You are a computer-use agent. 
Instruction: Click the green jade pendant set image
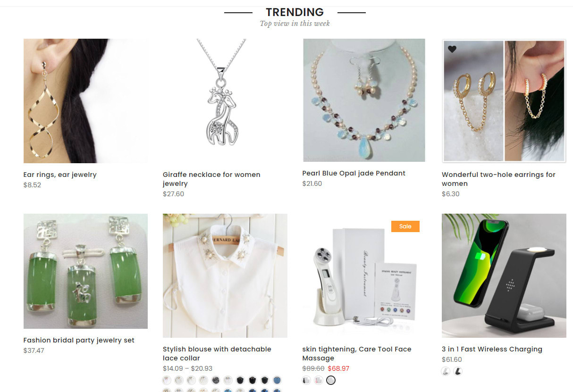[x=85, y=270]
